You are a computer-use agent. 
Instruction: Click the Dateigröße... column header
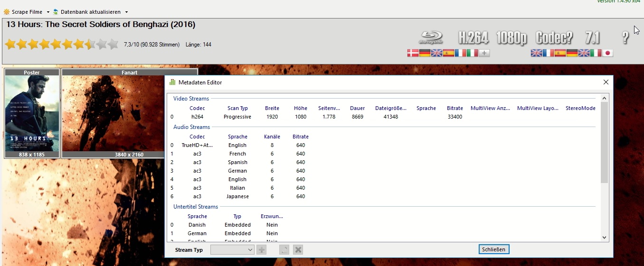tap(391, 108)
